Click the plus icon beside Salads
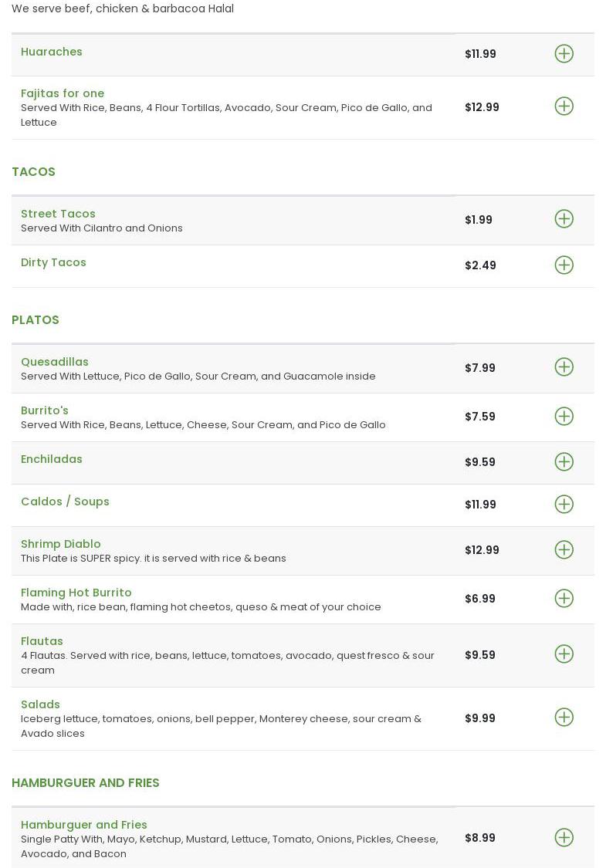The height and width of the screenshot is (868, 606). tap(564, 718)
